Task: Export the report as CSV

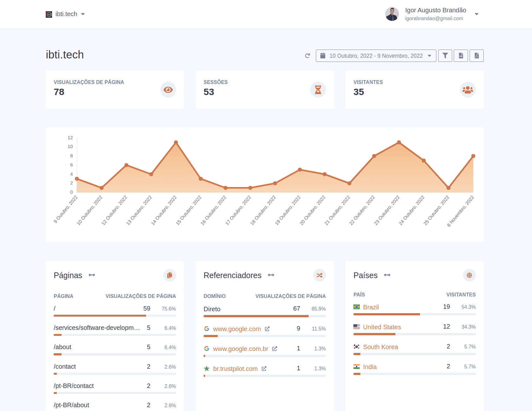Action: pos(461,56)
